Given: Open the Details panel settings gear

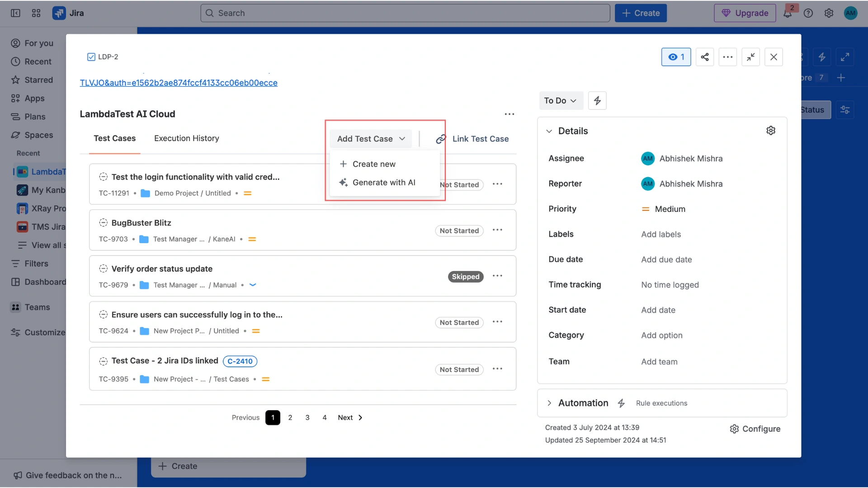Looking at the screenshot, I should click(770, 131).
